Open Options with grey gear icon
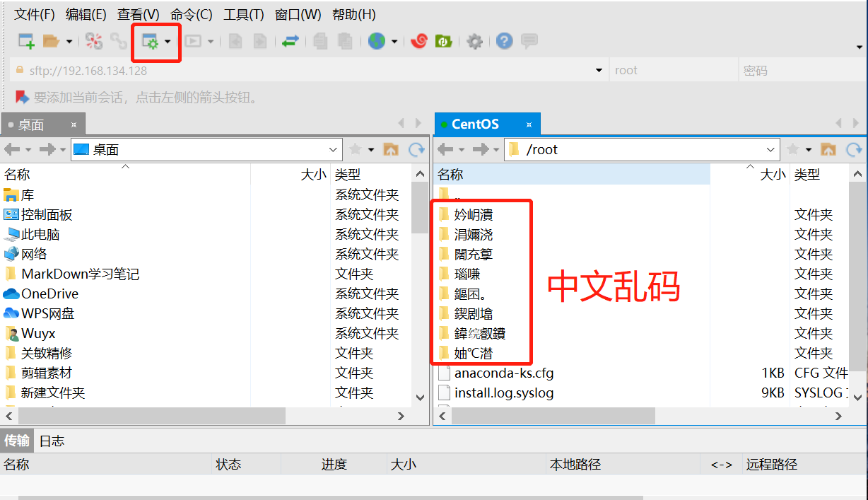Screen dimensions: 868x500 pyautogui.click(x=475, y=42)
